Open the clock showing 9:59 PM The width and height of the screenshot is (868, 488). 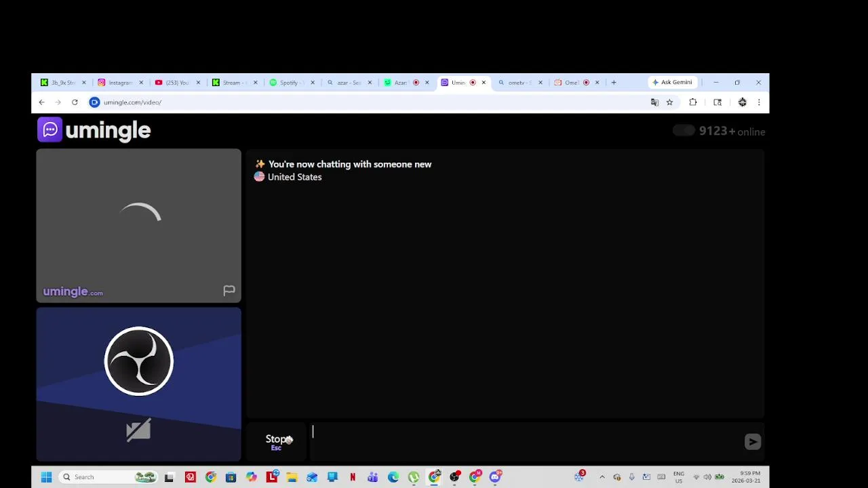747,477
